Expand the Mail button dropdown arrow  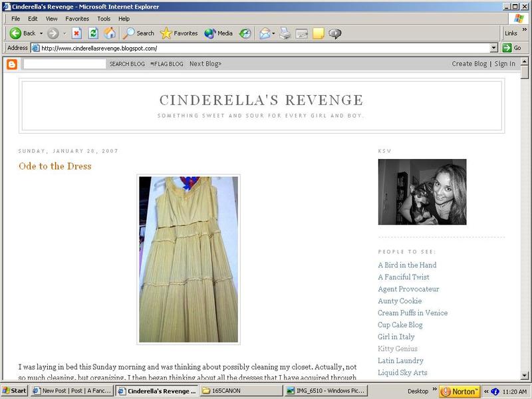273,33
